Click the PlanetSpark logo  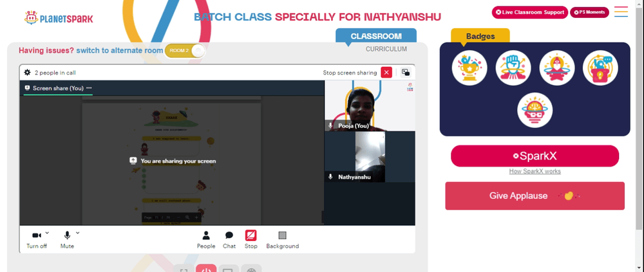(x=59, y=18)
